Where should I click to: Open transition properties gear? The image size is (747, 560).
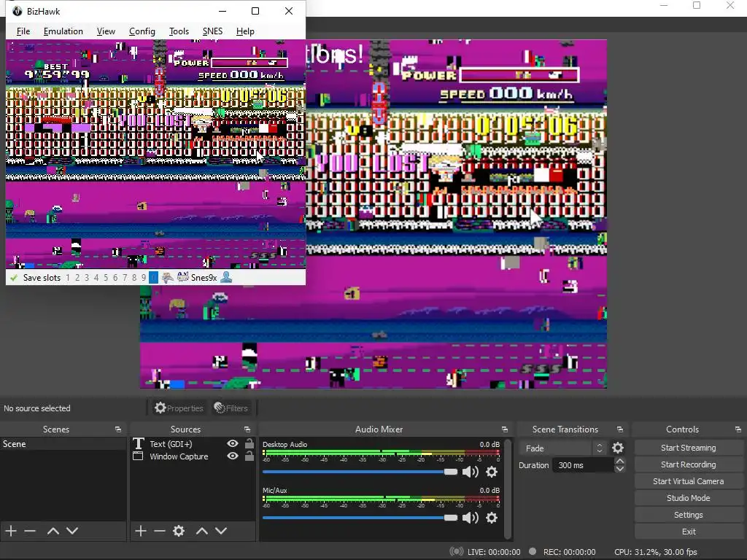[x=618, y=448]
